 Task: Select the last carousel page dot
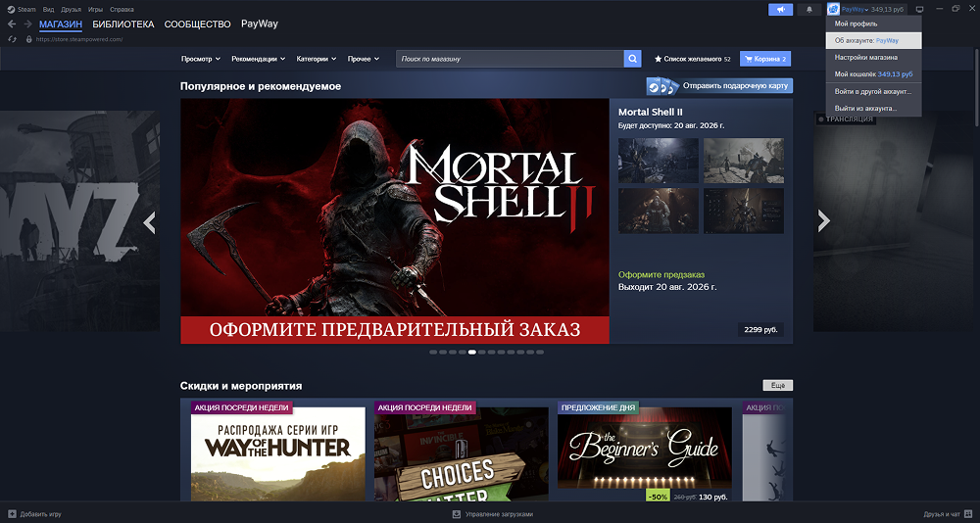pos(540,352)
